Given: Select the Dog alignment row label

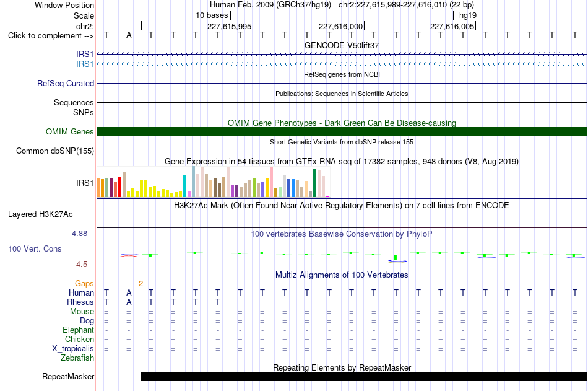Looking at the screenshot, I should point(87,321).
